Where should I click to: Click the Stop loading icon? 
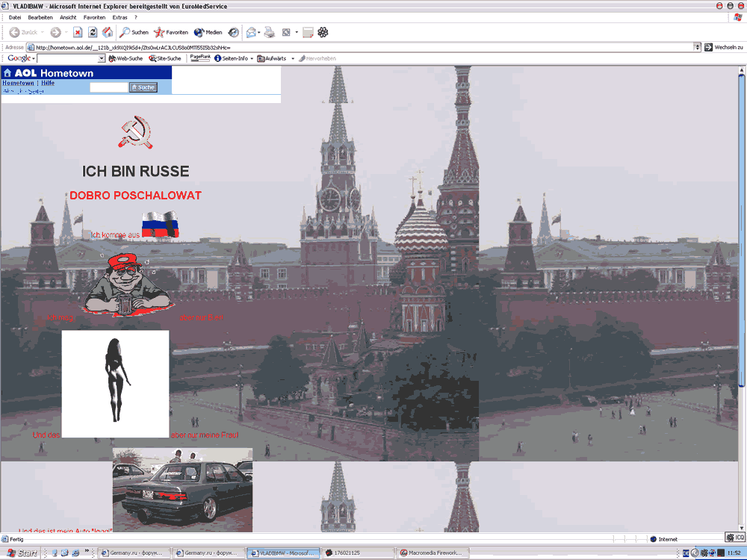[x=78, y=32]
